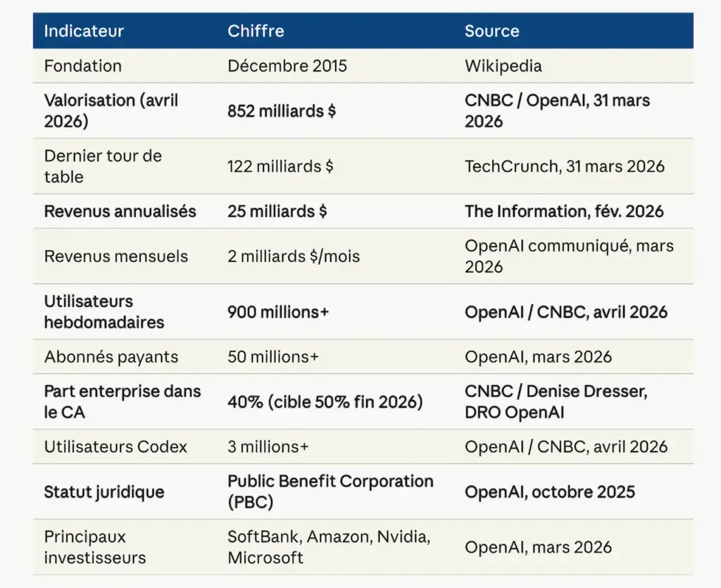Click the "25 milliards $" revenue figure
This screenshot has height=588, width=721.
tap(277, 211)
